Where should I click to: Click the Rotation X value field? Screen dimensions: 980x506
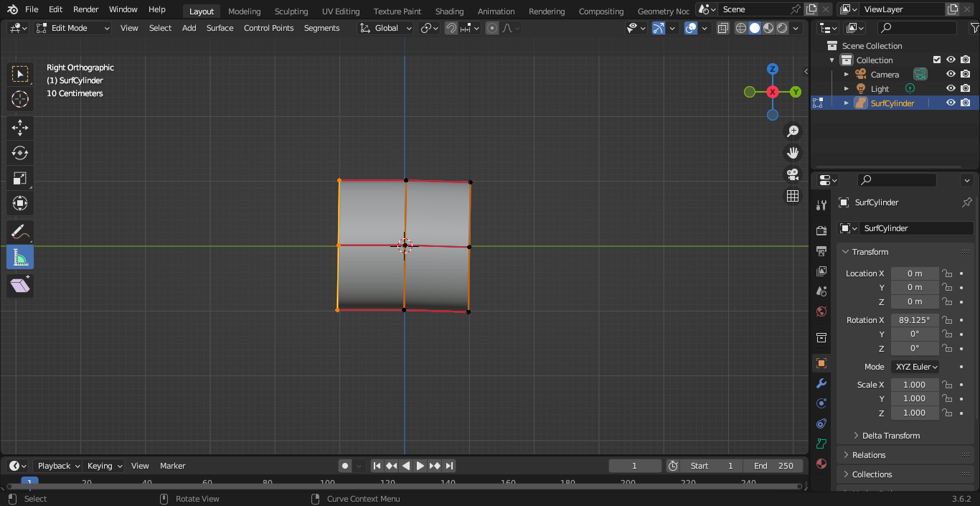point(915,320)
